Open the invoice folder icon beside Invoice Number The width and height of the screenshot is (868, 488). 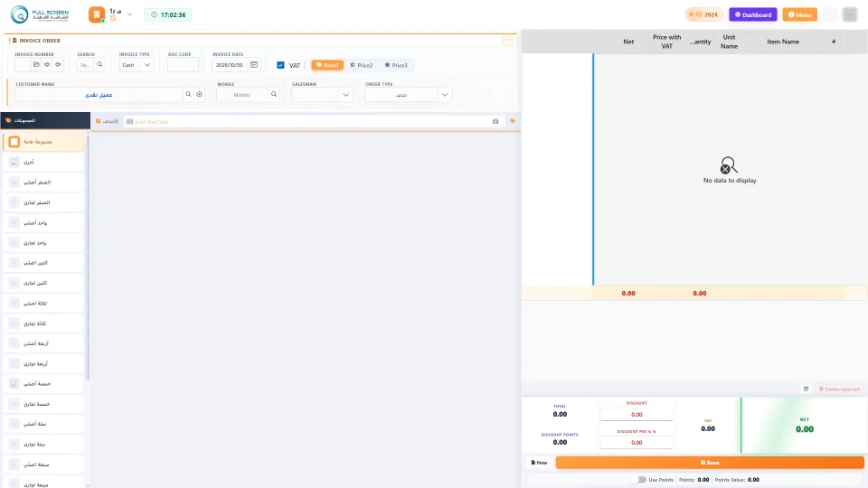[36, 65]
